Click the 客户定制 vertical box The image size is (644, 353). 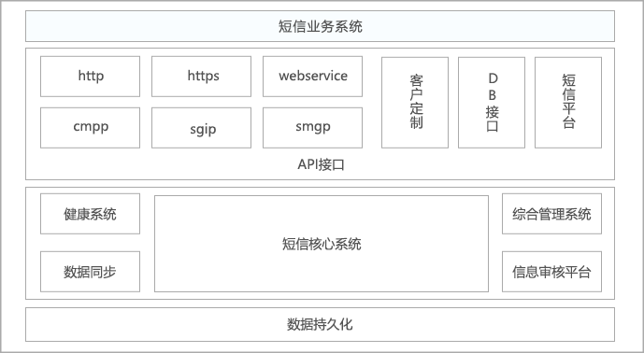[415, 103]
